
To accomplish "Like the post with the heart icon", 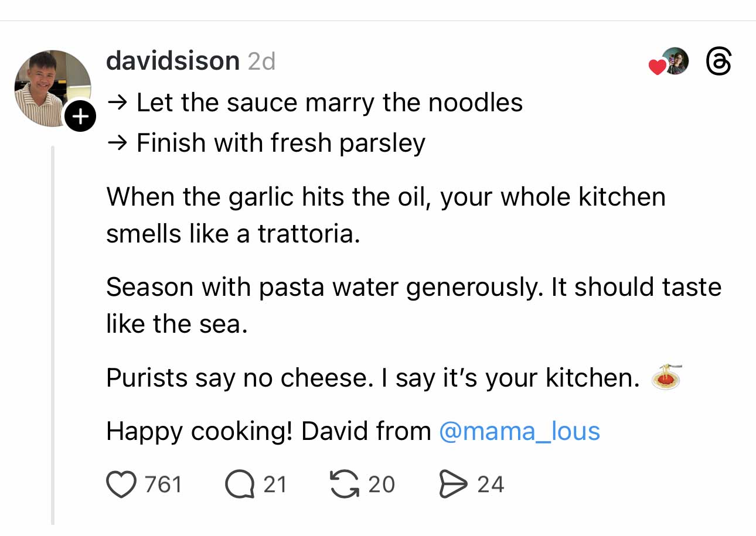I will point(121,485).
